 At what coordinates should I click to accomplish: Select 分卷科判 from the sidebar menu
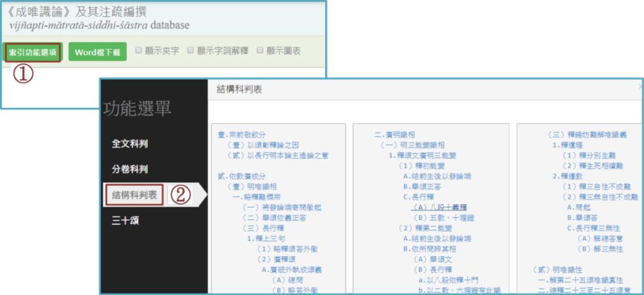(129, 169)
